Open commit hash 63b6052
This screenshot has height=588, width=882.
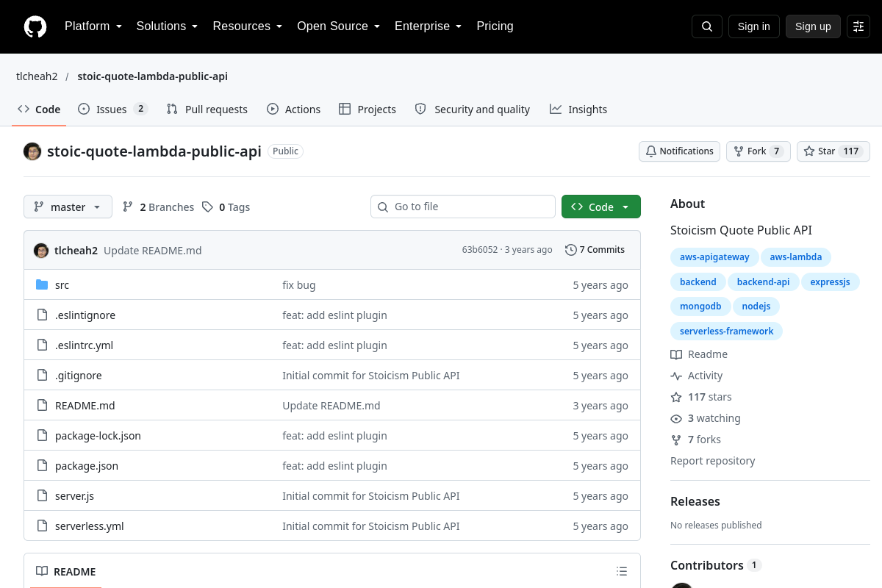point(480,250)
